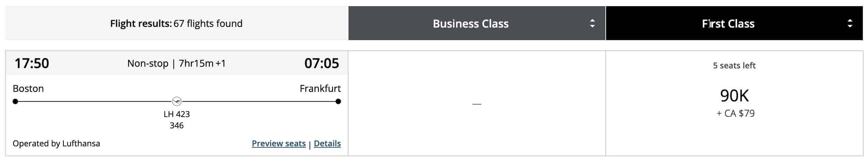Click the "5 seats left" notice
Screen dimensions: 868x162
[x=734, y=65]
